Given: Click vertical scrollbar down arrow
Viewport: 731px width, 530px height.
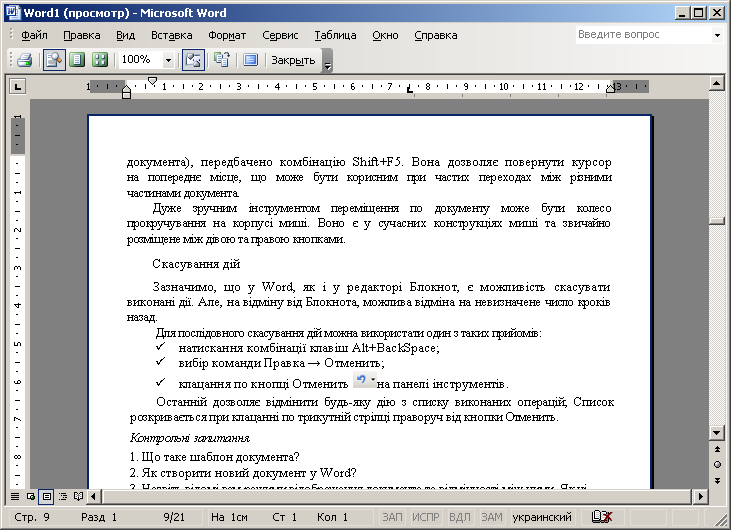Looking at the screenshot, I should [x=717, y=433].
